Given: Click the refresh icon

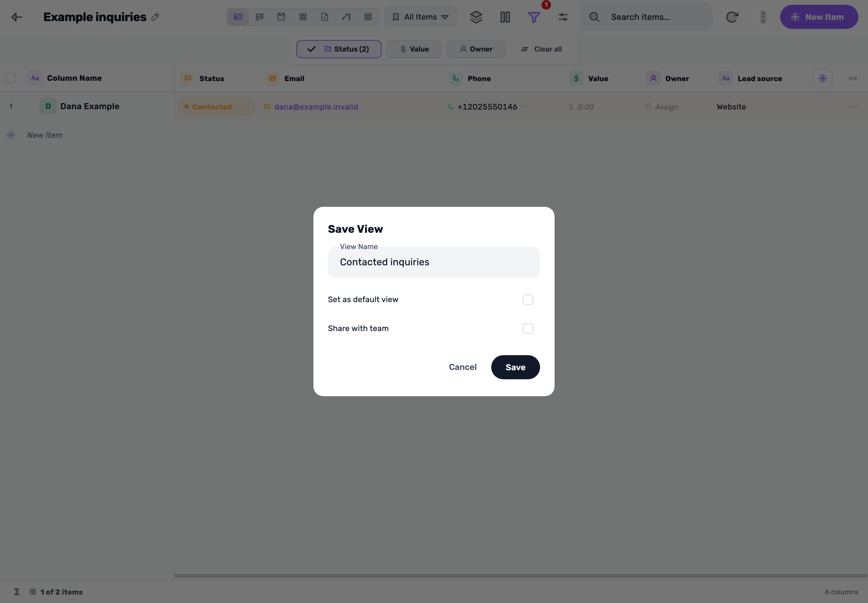Looking at the screenshot, I should click(732, 17).
